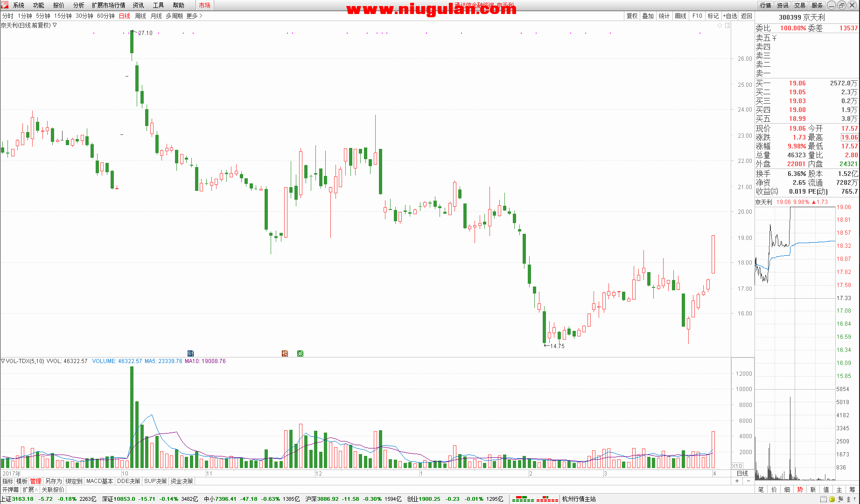Open the 叠加 overlay menu
The width and height of the screenshot is (860, 504).
tap(648, 16)
